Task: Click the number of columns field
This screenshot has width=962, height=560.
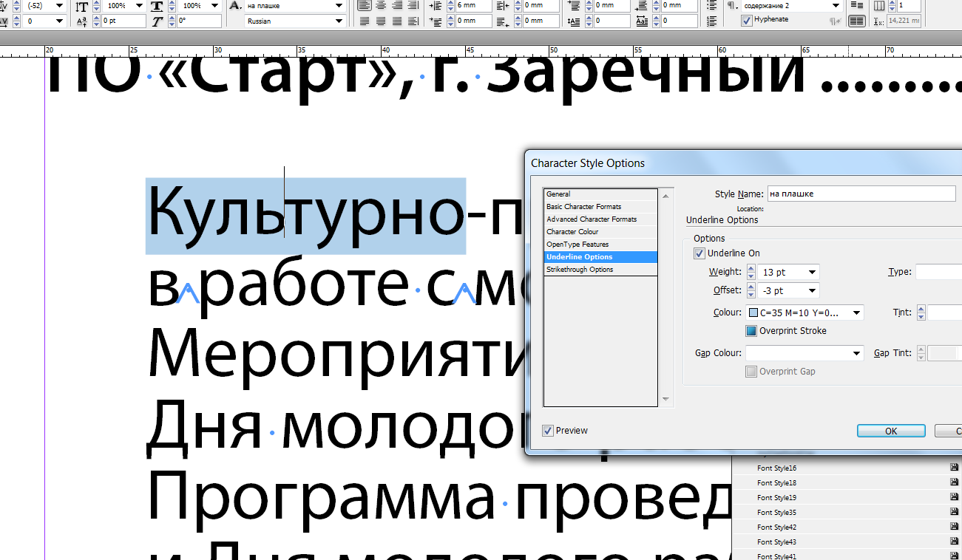Action: (909, 5)
